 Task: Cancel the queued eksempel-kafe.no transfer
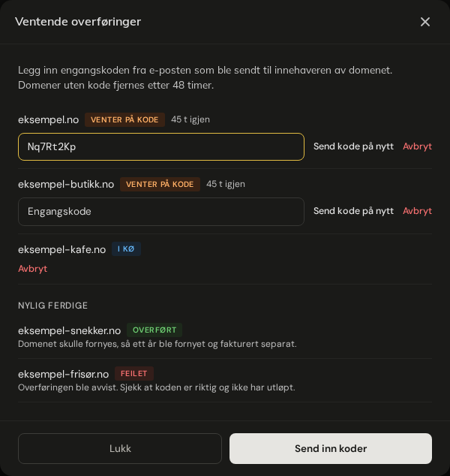33,269
